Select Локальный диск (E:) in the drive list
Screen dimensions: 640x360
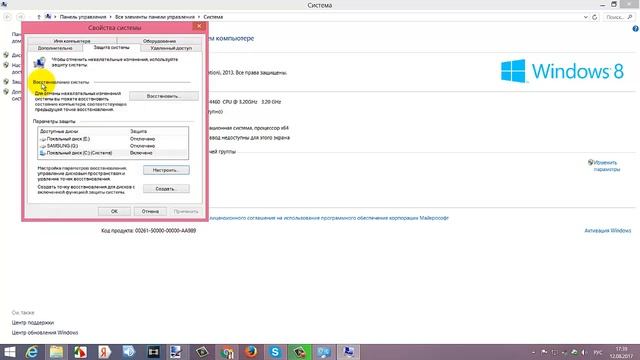click(113, 139)
